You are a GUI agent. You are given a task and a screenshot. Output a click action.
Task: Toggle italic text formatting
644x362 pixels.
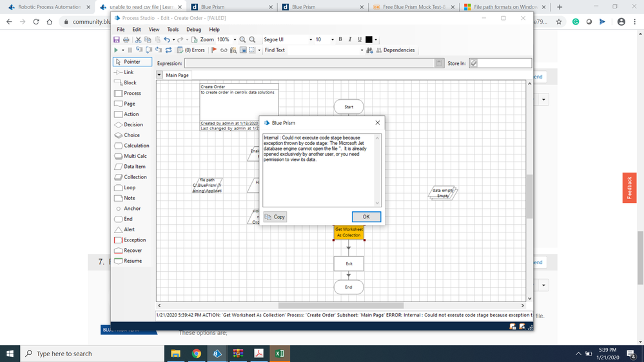click(x=349, y=39)
